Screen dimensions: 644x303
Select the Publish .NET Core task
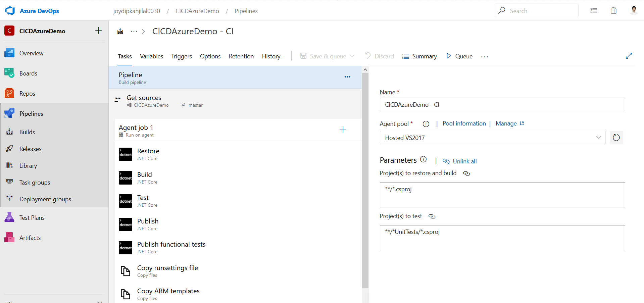coord(239,224)
